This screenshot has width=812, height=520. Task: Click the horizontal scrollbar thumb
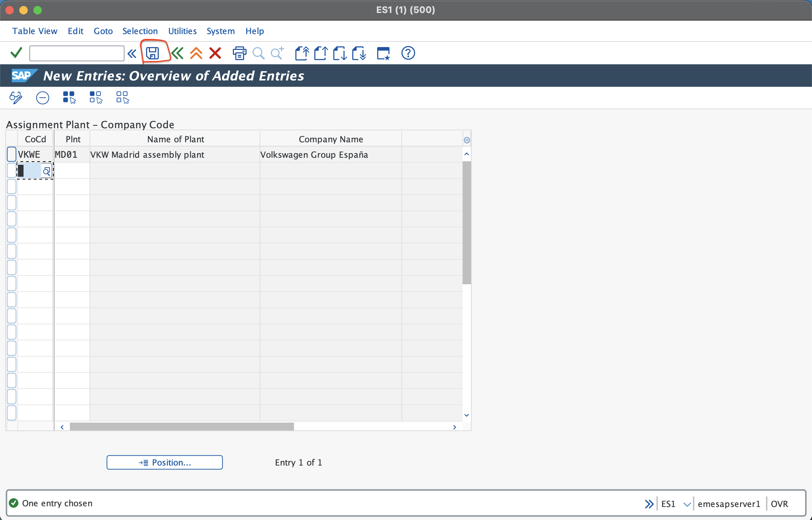tap(182, 427)
